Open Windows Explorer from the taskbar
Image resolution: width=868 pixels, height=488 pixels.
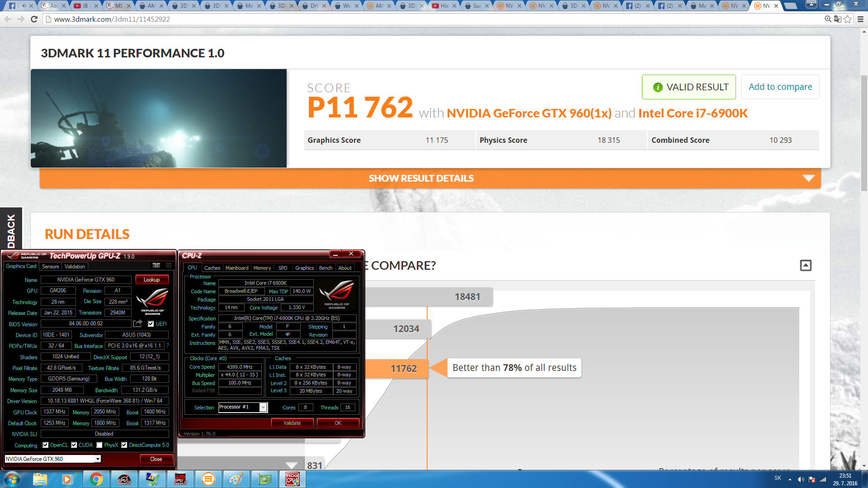click(40, 479)
